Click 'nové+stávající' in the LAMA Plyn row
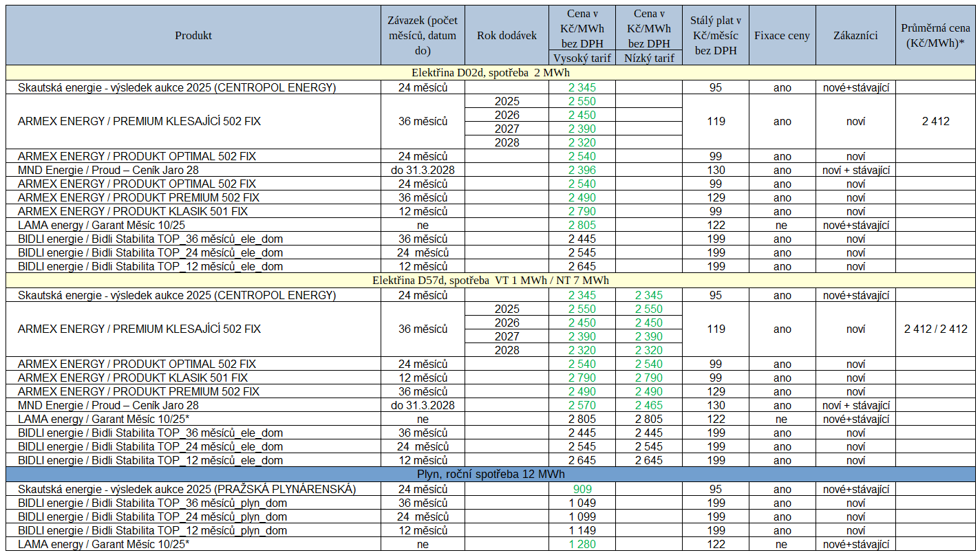This screenshot has height=555, width=980. pos(855,544)
